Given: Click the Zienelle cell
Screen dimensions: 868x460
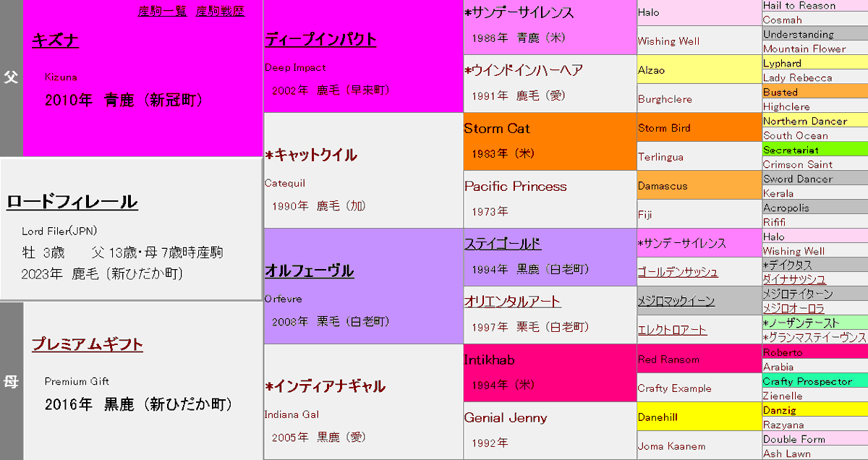Looking at the screenshot, I should (815, 396).
